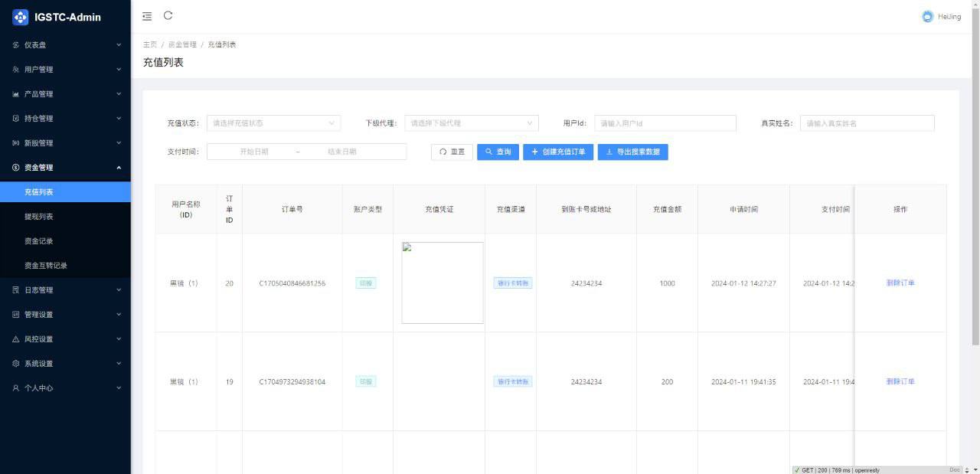980x474 pixels.
Task: Click the 充值渠道 column header
Action: [x=511, y=209]
